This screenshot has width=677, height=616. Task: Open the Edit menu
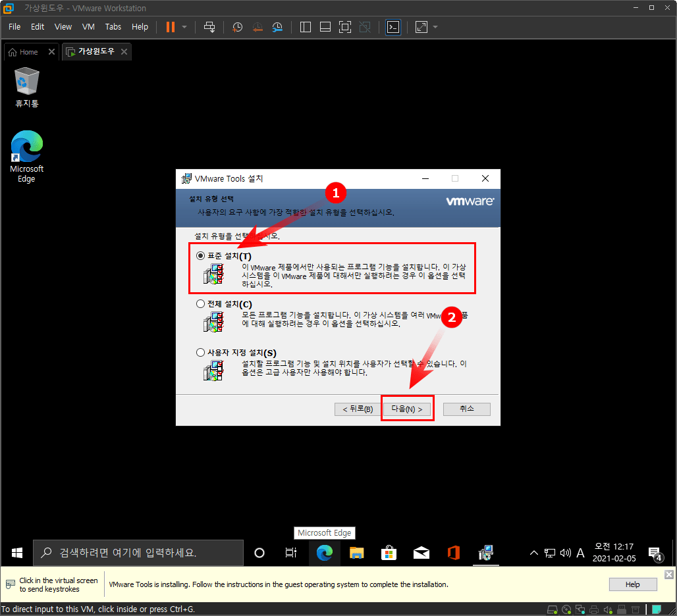pos(38,27)
